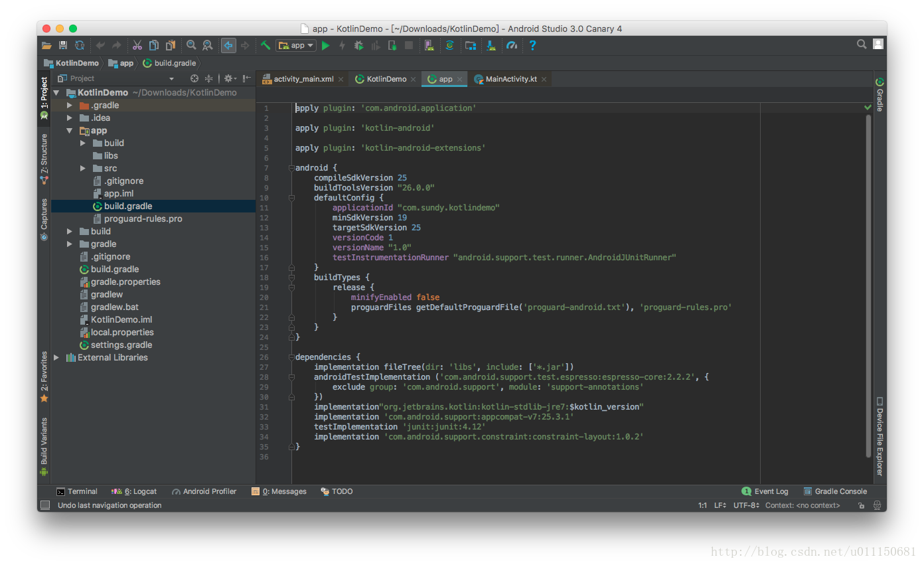The width and height of the screenshot is (924, 565).
Task: Open the Project Structure icon
Action: pyautogui.click(x=471, y=45)
